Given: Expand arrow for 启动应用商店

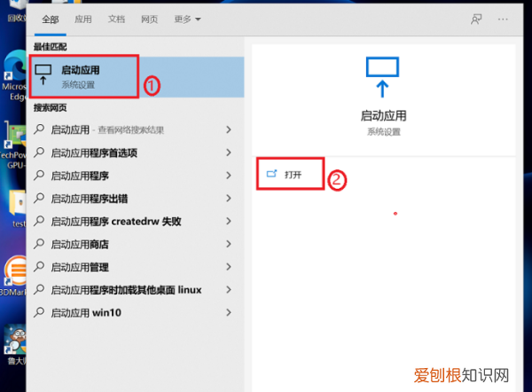Looking at the screenshot, I should 229,244.
